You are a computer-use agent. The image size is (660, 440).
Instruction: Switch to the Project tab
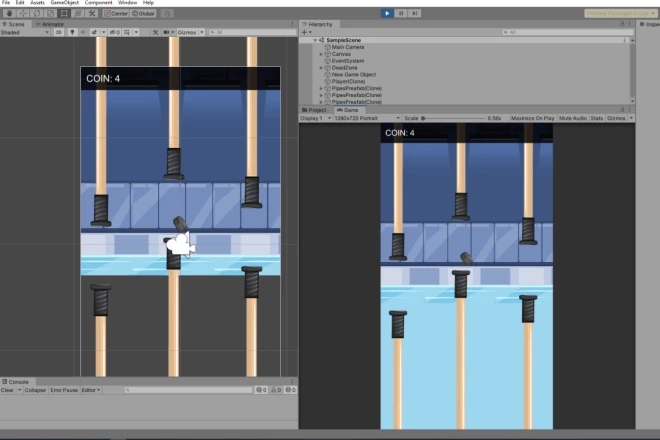click(316, 110)
